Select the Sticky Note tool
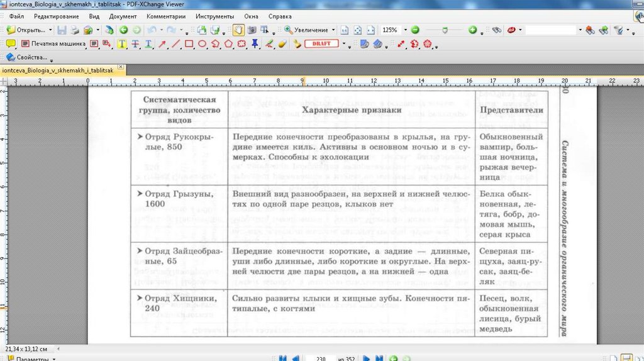The width and height of the screenshot is (644, 361). pyautogui.click(x=10, y=44)
